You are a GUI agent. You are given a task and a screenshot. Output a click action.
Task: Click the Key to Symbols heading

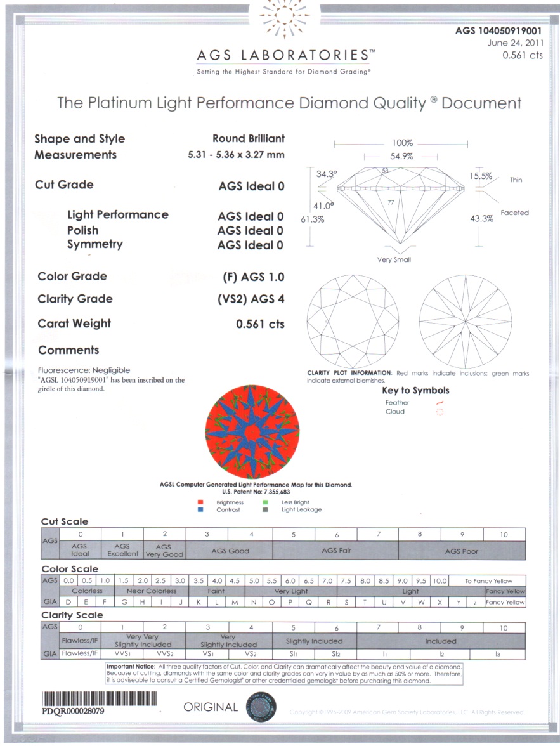coord(415,391)
